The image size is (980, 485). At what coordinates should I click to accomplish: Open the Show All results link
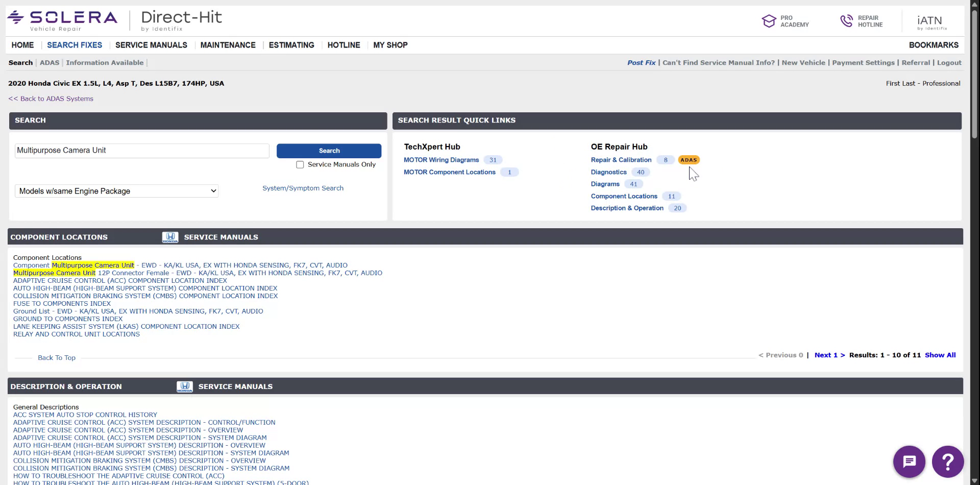[940, 355]
